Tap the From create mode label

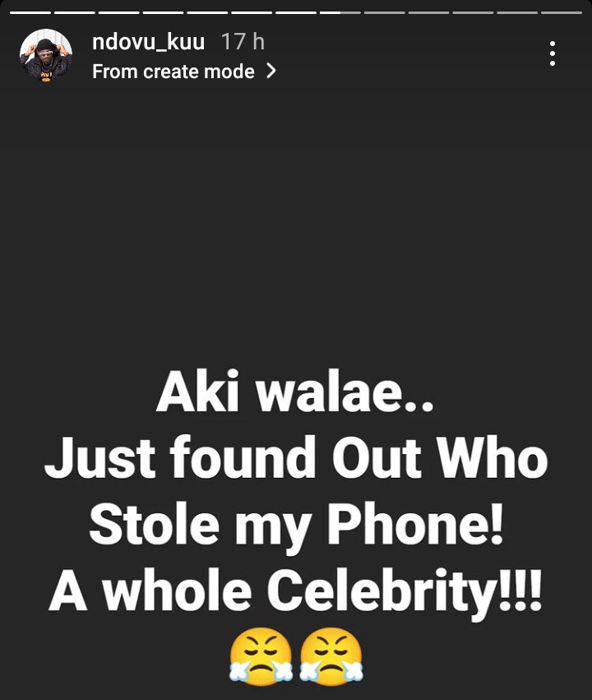(173, 72)
